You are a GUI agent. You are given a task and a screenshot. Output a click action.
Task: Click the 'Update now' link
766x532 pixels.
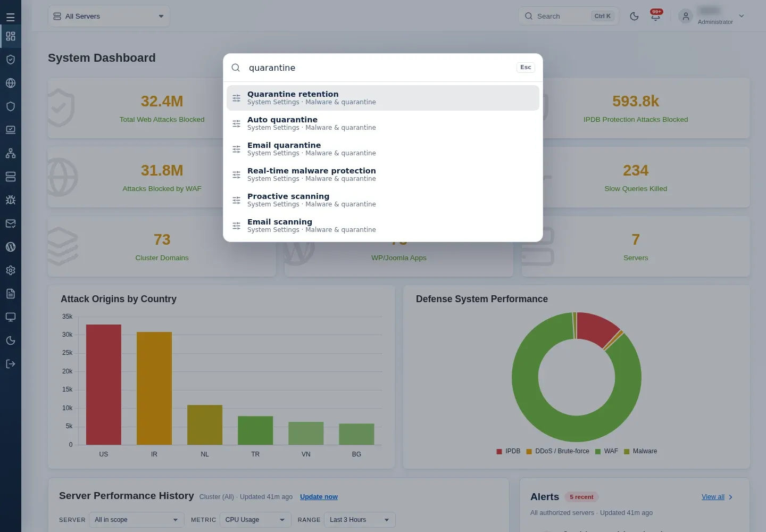click(x=319, y=497)
